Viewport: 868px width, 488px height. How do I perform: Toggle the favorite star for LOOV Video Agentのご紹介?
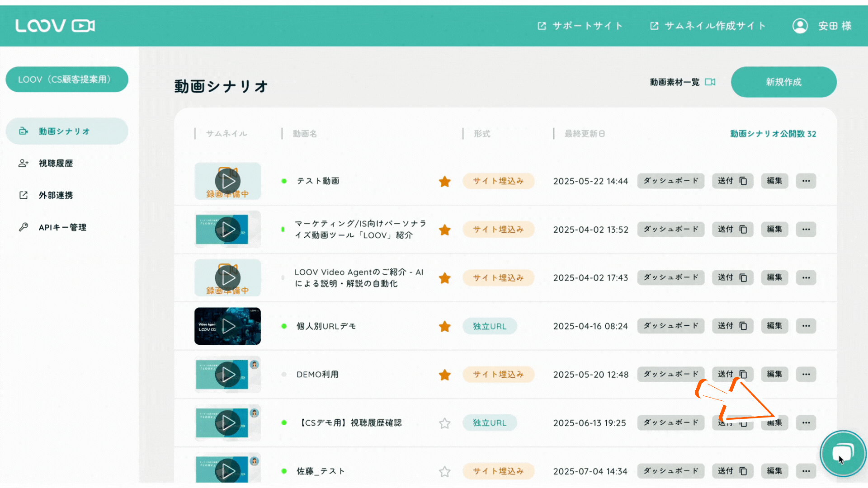click(445, 278)
